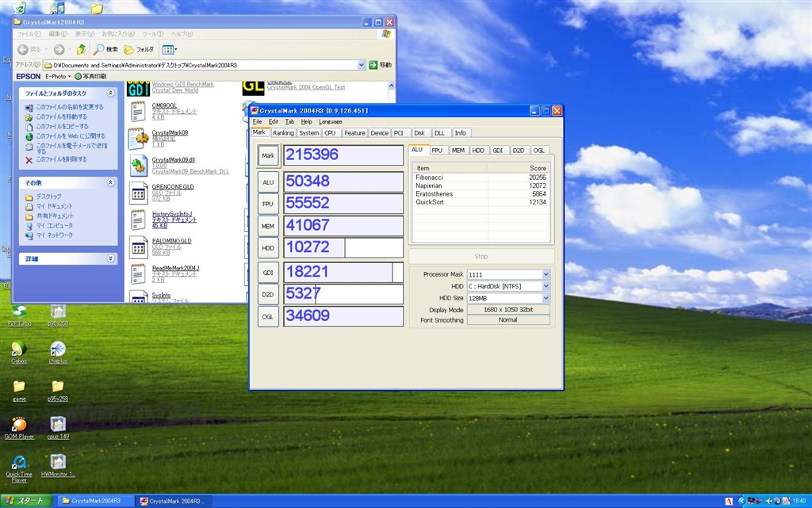This screenshot has width=812, height=508.
Task: Switch to the Device tab
Action: 380,133
